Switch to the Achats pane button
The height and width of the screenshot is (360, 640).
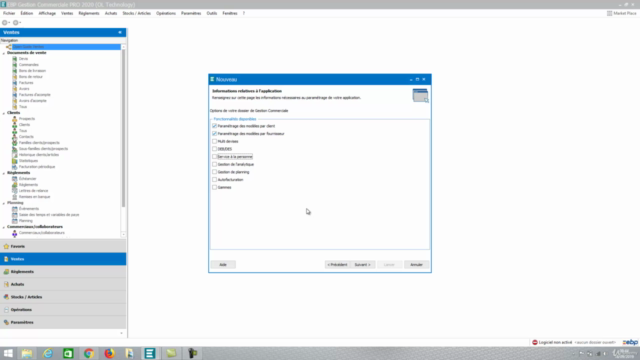click(63, 284)
